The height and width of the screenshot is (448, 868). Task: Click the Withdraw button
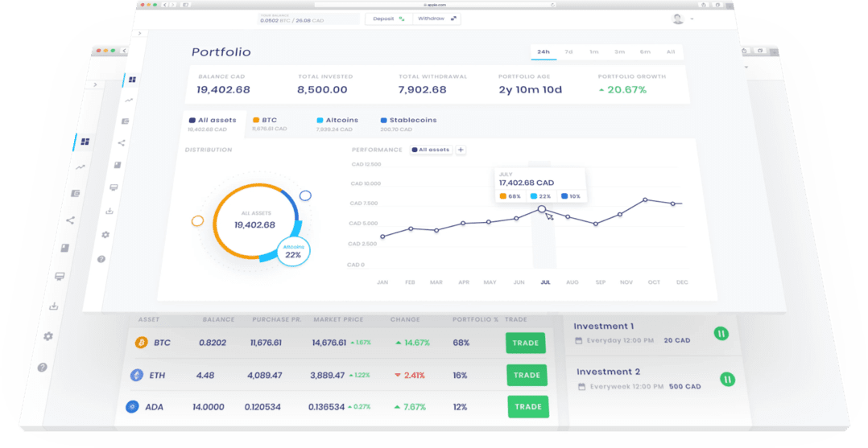[436, 18]
